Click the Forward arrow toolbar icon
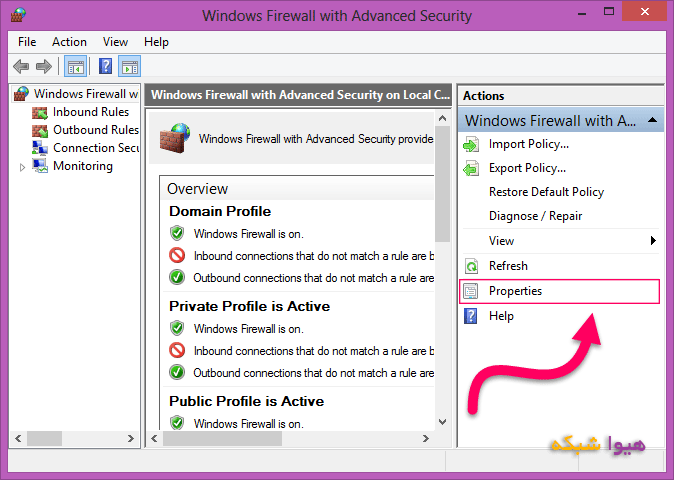The image size is (674, 480). coord(43,67)
